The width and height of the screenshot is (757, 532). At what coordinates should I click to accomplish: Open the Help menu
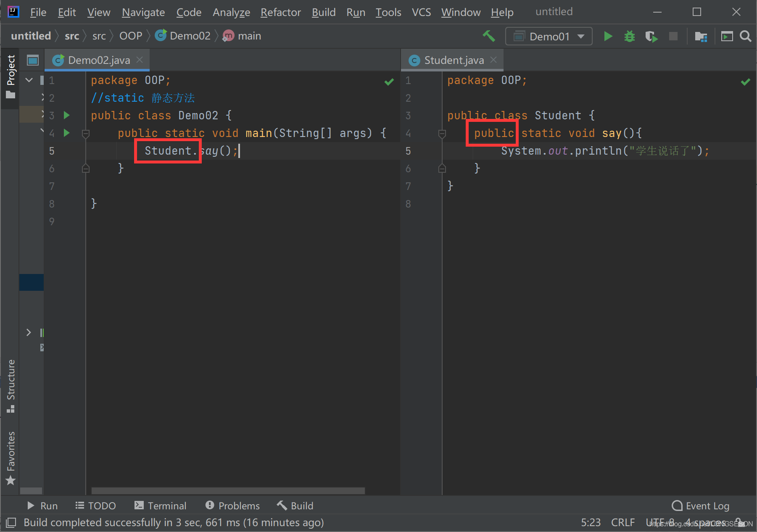tap(502, 12)
